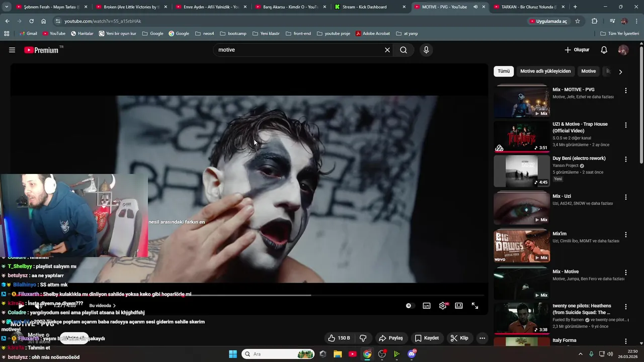This screenshot has height=362, width=644.
Task: Switch to theater mode view
Action: point(459,306)
